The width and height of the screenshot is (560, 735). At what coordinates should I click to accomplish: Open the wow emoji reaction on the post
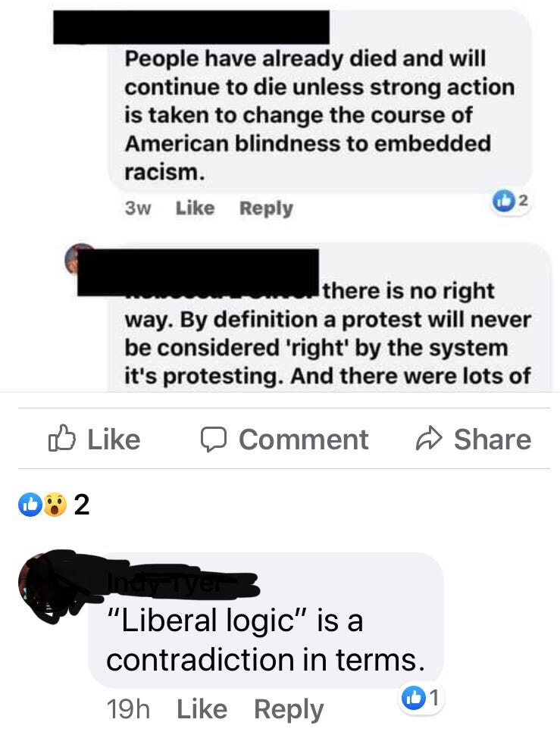[x=55, y=505]
